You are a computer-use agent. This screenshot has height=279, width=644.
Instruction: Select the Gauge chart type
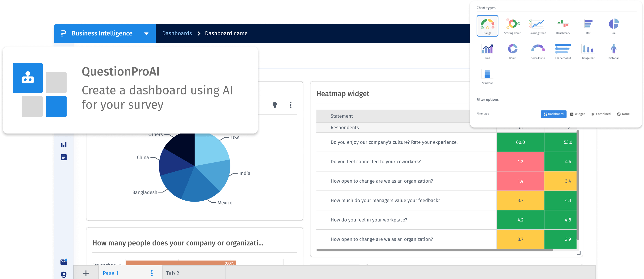coord(487,26)
